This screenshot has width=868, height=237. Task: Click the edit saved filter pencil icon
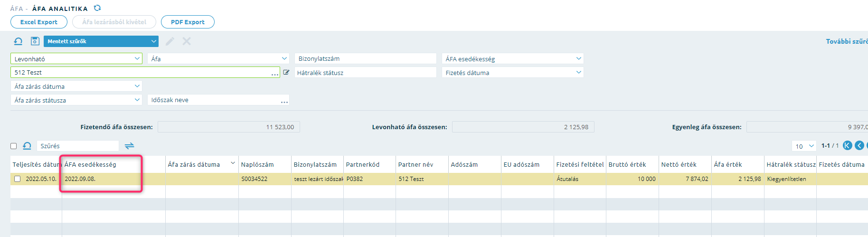click(x=170, y=41)
